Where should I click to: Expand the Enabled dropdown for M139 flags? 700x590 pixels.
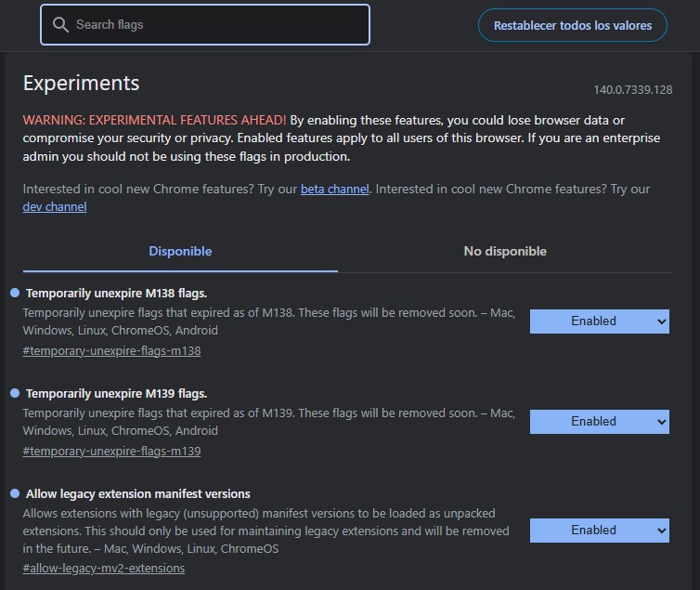(599, 422)
